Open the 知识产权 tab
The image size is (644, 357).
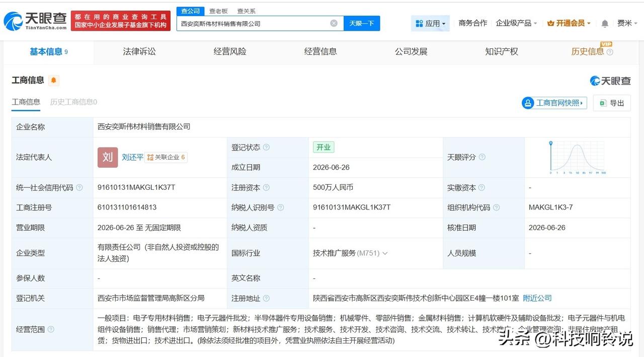(502, 51)
